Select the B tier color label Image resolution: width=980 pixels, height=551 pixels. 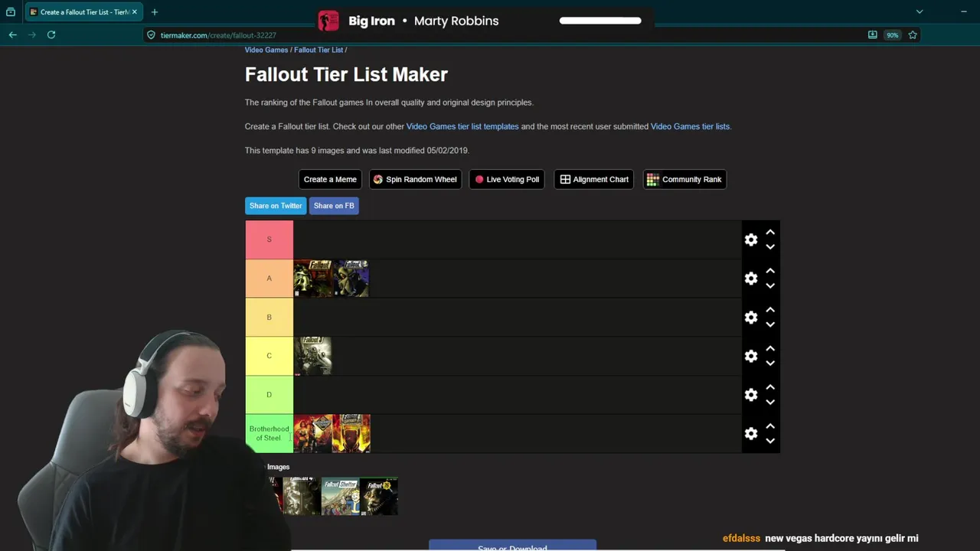coord(269,318)
